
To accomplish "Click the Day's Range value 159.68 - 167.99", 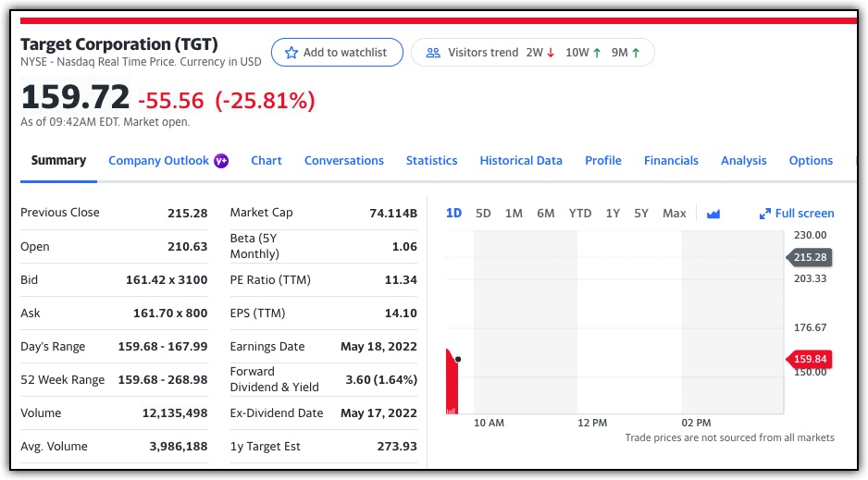I will point(163,346).
